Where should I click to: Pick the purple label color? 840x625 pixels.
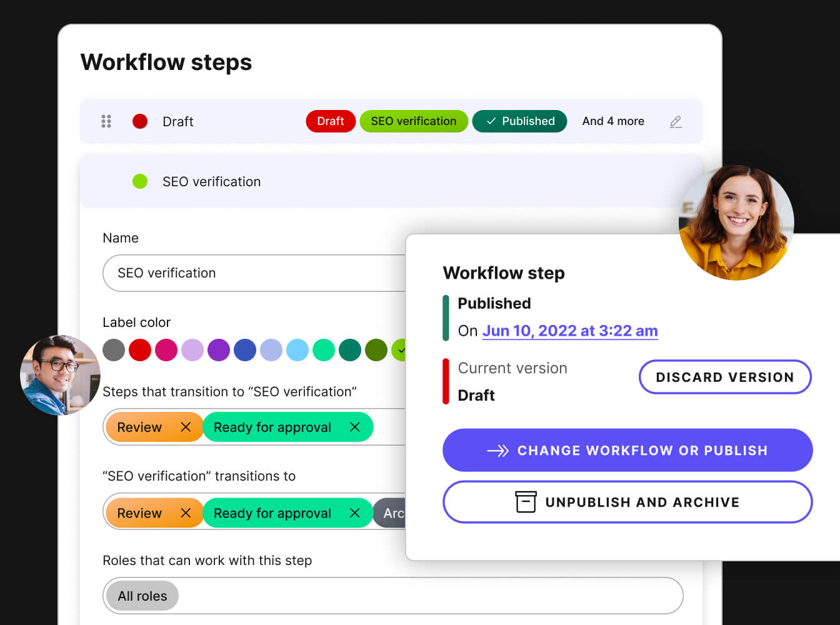click(x=219, y=350)
